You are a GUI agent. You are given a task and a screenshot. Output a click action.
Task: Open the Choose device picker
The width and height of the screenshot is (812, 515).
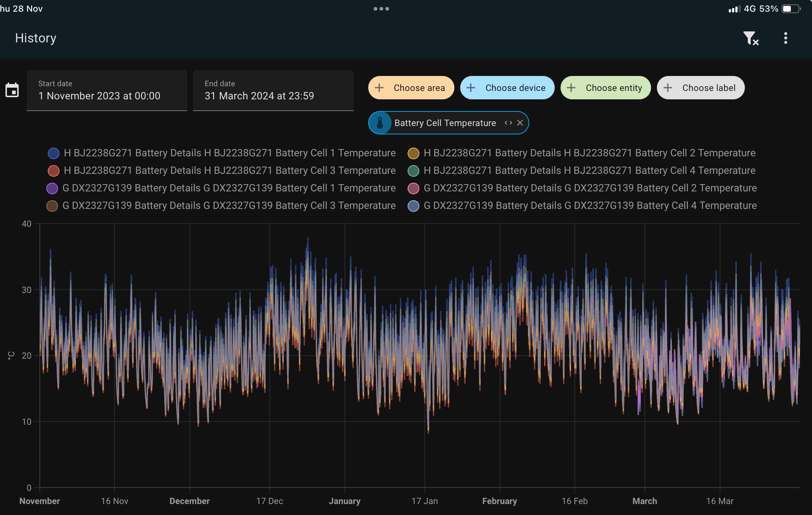(507, 88)
